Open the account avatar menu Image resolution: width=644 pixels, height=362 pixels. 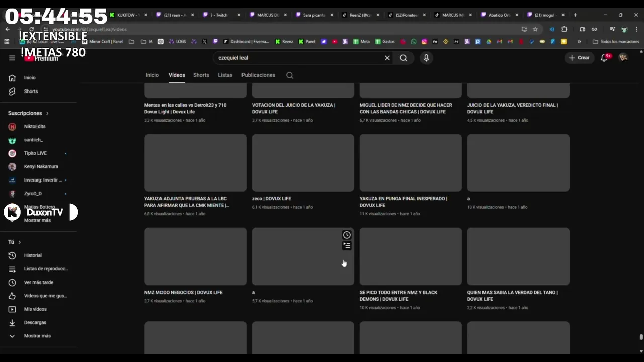pos(623,58)
